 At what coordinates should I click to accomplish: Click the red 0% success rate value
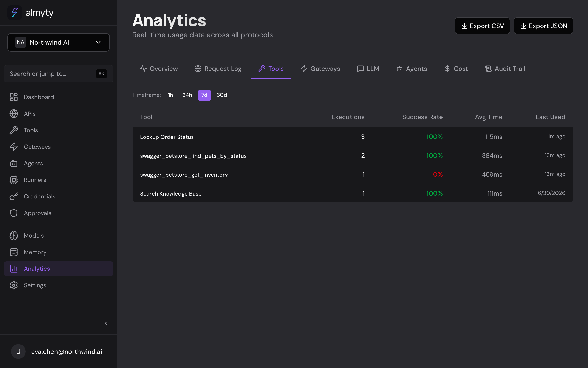(x=438, y=175)
